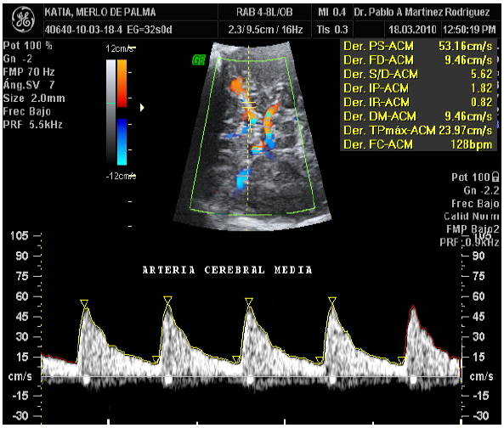Click the Gn -2 color gain setting

tap(18, 59)
